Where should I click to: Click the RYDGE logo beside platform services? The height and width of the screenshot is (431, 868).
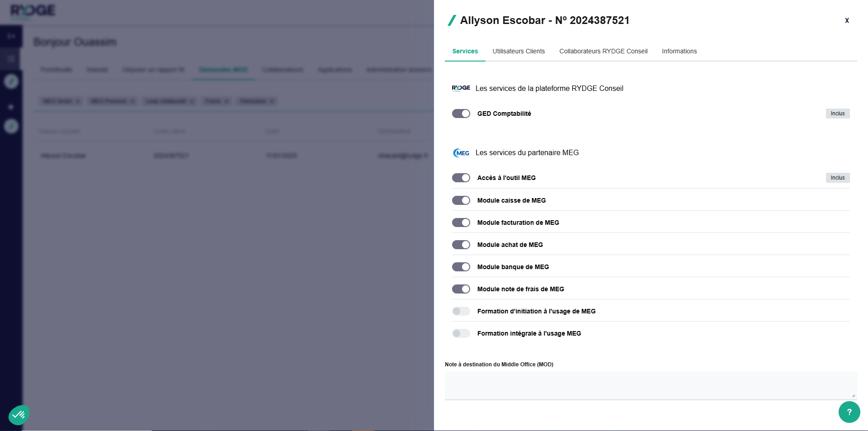click(461, 88)
